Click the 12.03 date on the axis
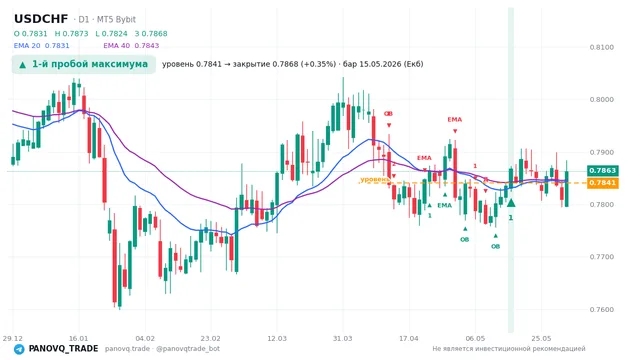The height and width of the screenshot is (360, 640). point(277,338)
